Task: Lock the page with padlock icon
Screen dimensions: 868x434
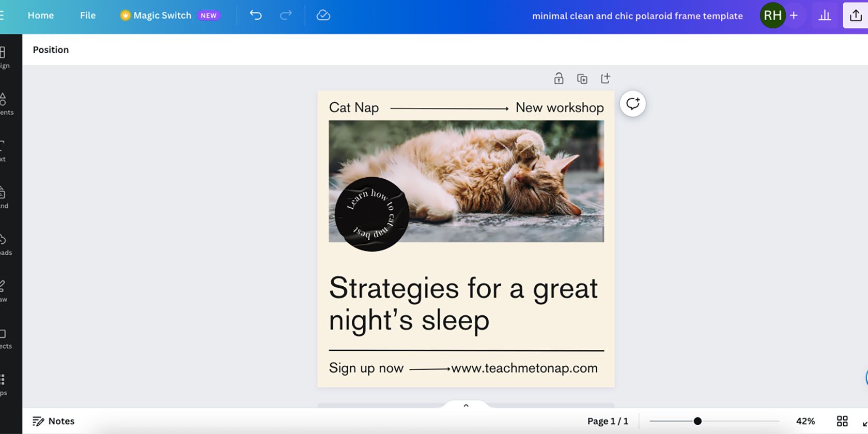Action: tap(559, 79)
